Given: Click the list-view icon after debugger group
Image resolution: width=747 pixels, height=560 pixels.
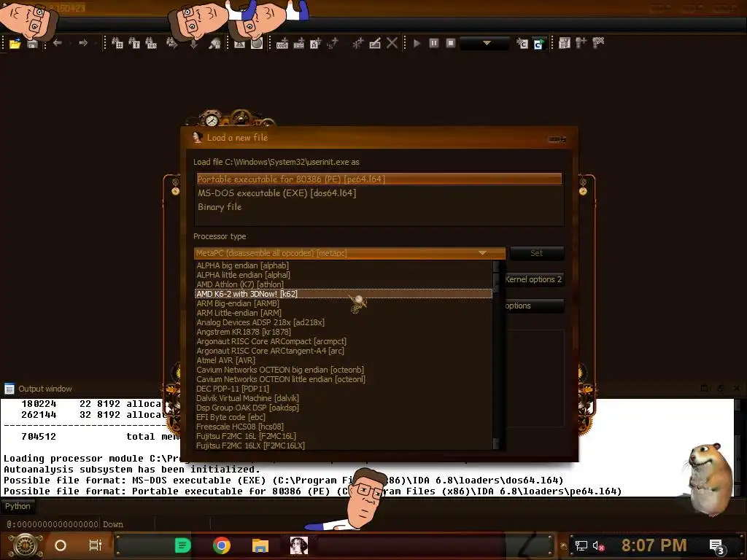Looking at the screenshot, I should point(565,43).
